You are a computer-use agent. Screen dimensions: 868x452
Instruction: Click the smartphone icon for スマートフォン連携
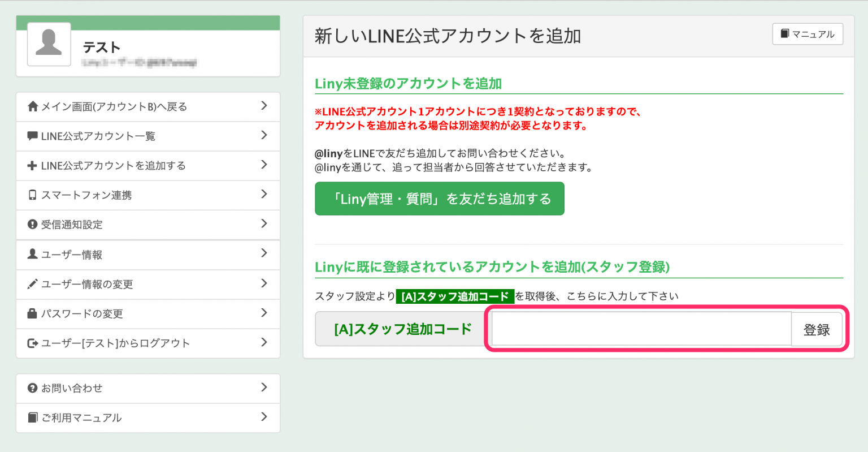33,195
